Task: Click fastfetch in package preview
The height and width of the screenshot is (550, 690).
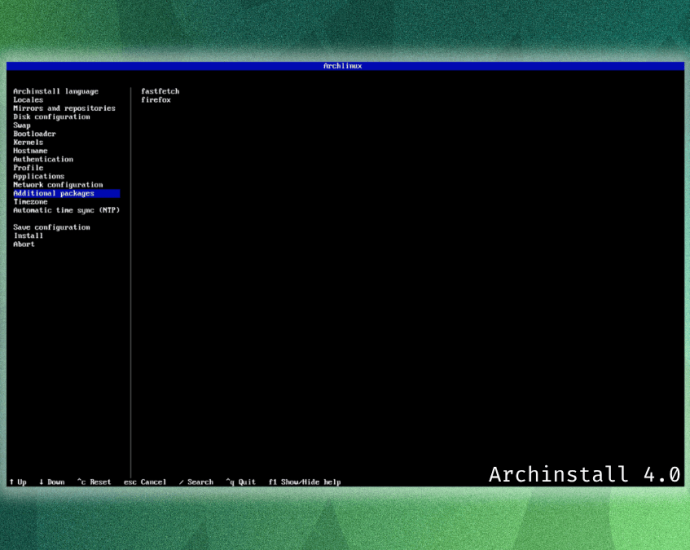Action: pos(160,91)
